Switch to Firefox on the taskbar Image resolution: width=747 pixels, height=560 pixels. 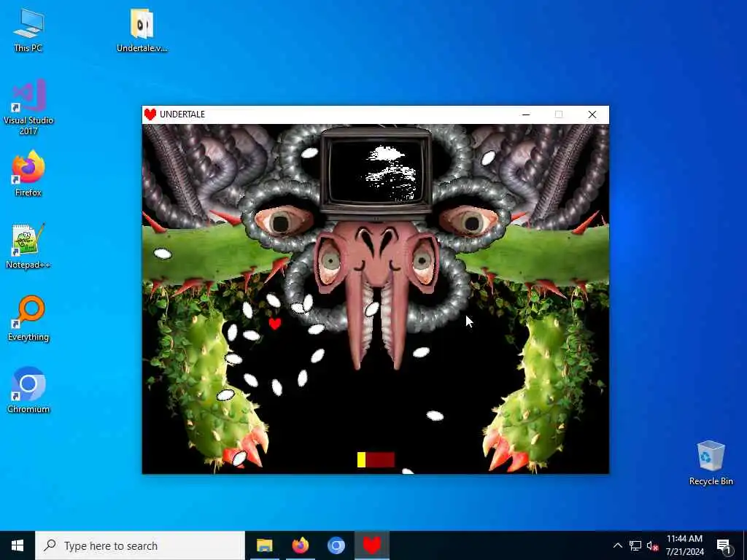[x=300, y=545]
